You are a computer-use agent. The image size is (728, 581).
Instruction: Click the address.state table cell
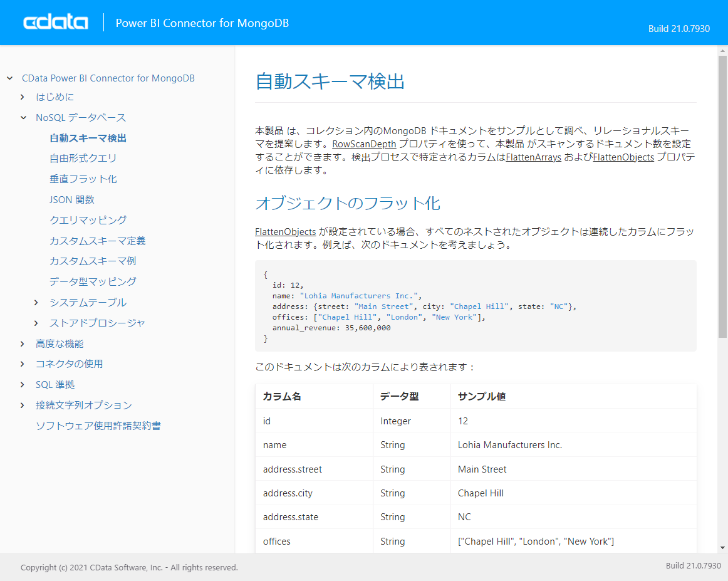314,517
